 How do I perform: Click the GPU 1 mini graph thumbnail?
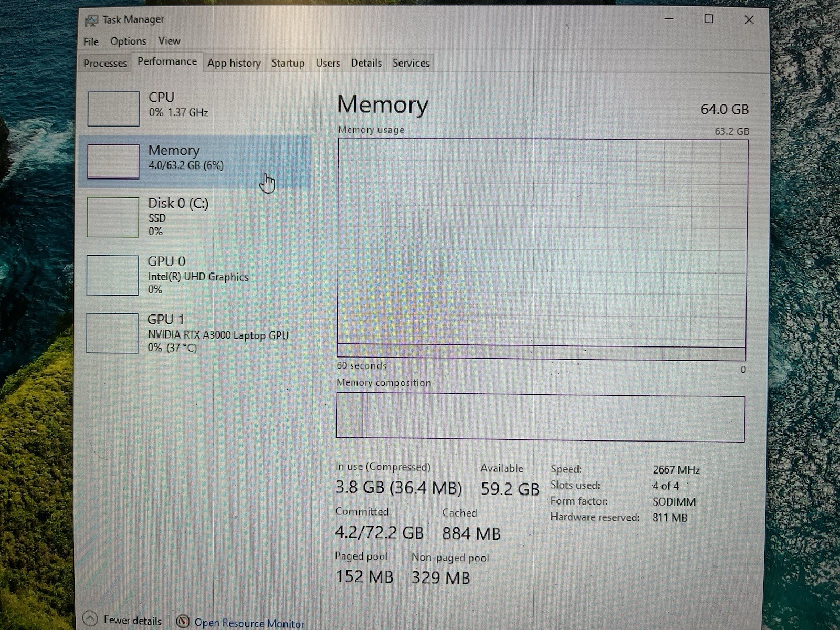pyautogui.click(x=112, y=333)
